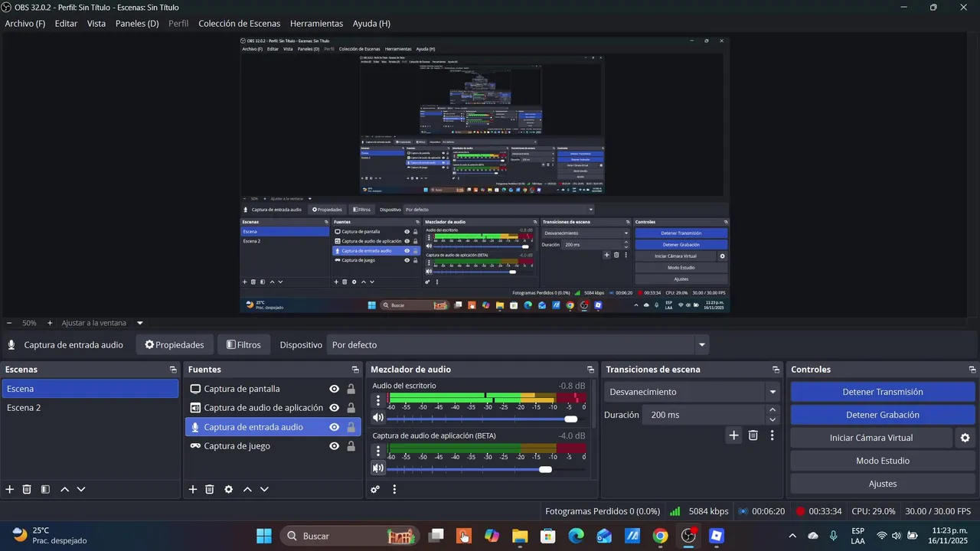Mute Audio del escritorio speaker

378,418
